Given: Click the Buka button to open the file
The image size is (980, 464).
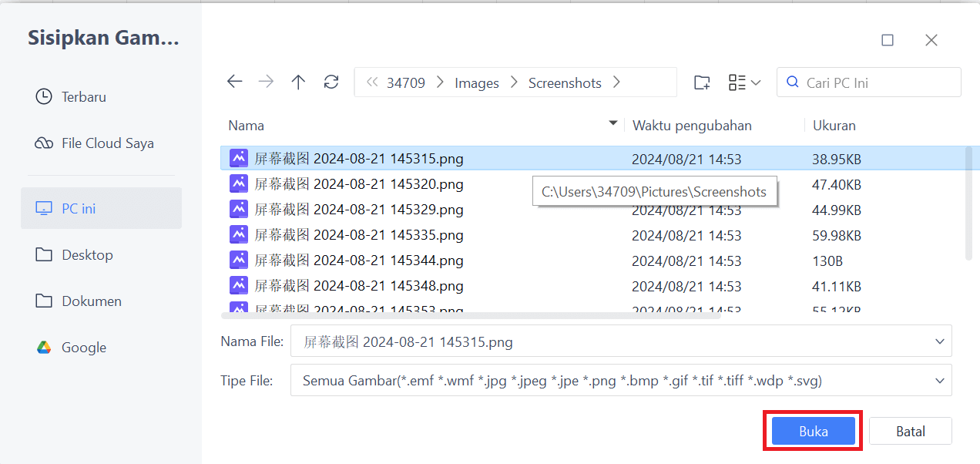Looking at the screenshot, I should pyautogui.click(x=812, y=431).
